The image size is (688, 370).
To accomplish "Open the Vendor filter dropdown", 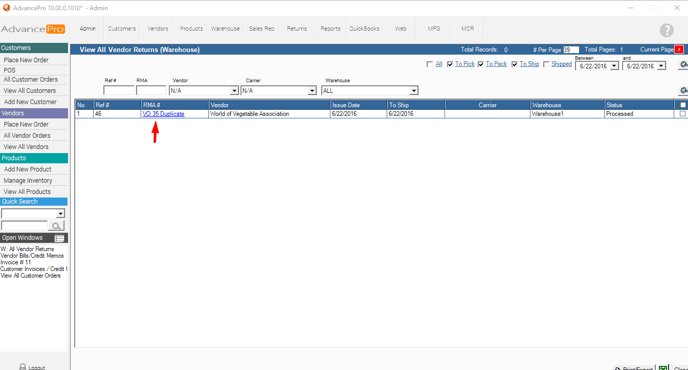I will (x=234, y=91).
